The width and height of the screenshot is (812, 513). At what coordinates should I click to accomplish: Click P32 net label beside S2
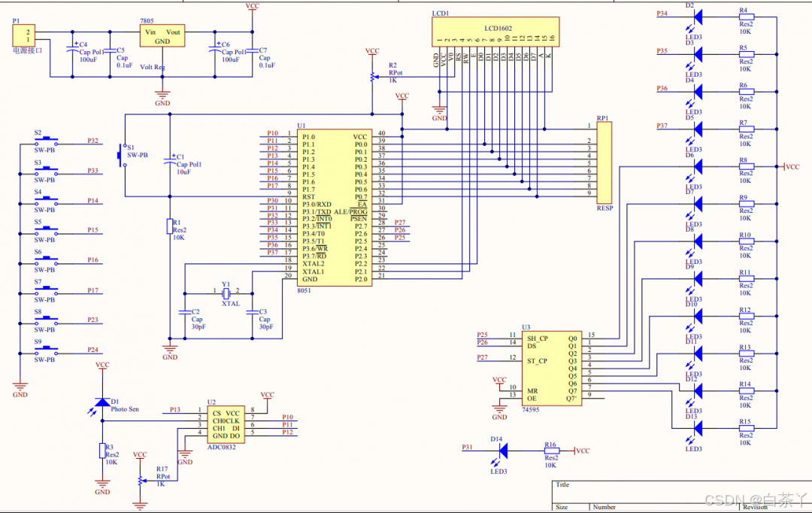(92, 141)
